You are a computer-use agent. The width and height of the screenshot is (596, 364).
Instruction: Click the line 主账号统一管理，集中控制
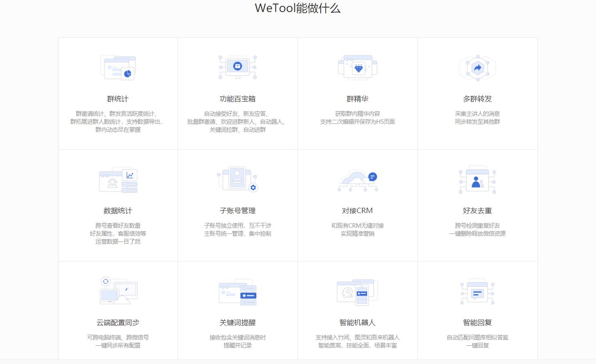tap(238, 233)
